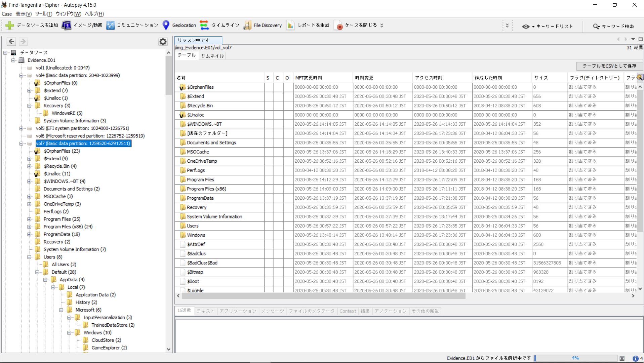Open the ツール(T) menu
Screen dimensions: 644x363
[44, 14]
